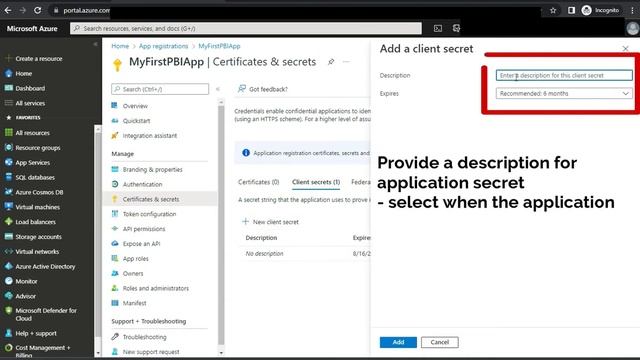The width and height of the screenshot is (640, 360).
Task: Click the Add button
Action: pos(398,342)
